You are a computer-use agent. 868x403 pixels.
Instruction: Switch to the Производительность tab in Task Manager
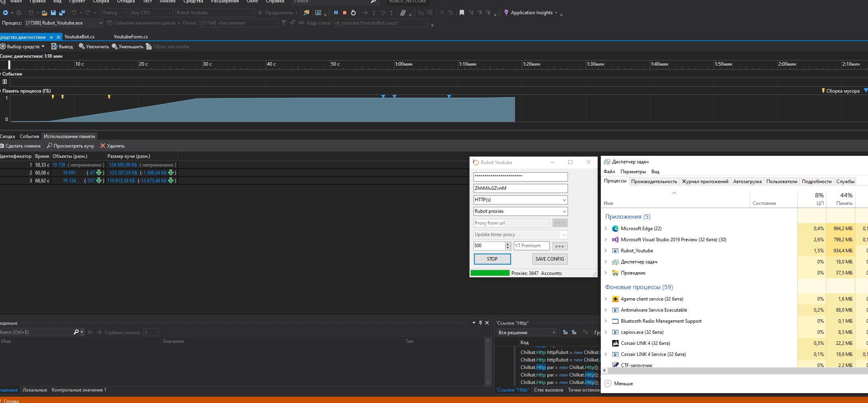tap(654, 182)
